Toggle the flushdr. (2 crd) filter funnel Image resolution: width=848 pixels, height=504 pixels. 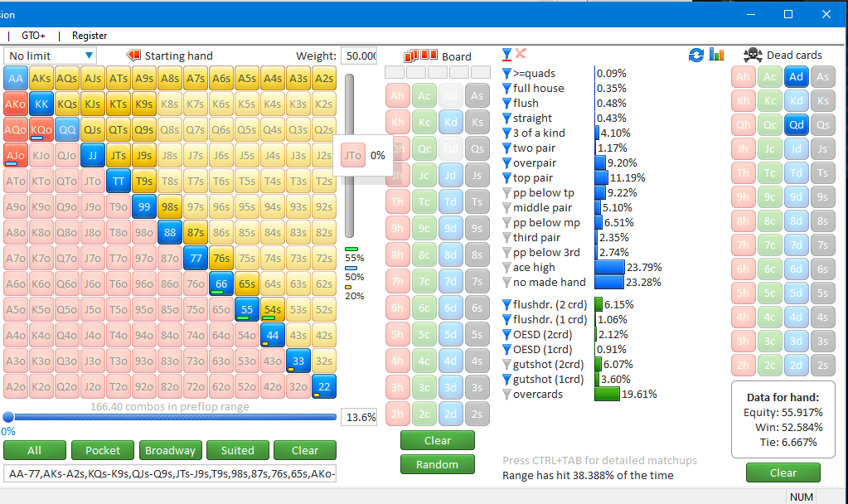click(506, 305)
